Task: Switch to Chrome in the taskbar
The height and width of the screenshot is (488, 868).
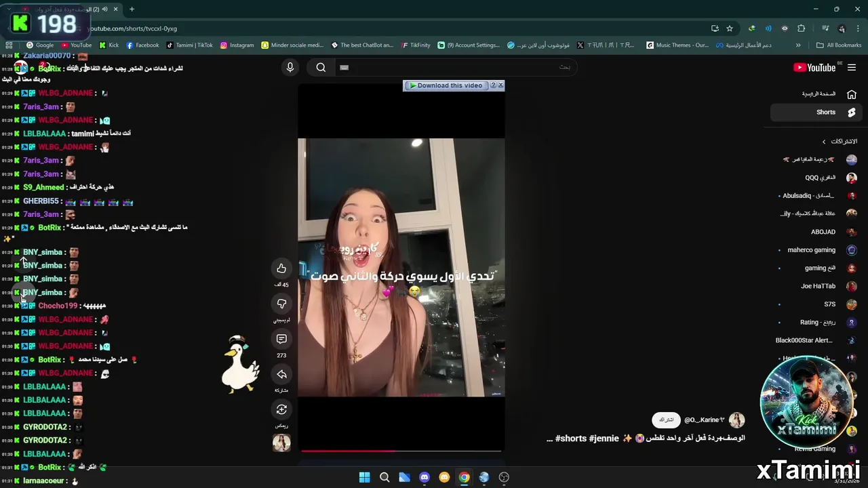Action: (464, 477)
